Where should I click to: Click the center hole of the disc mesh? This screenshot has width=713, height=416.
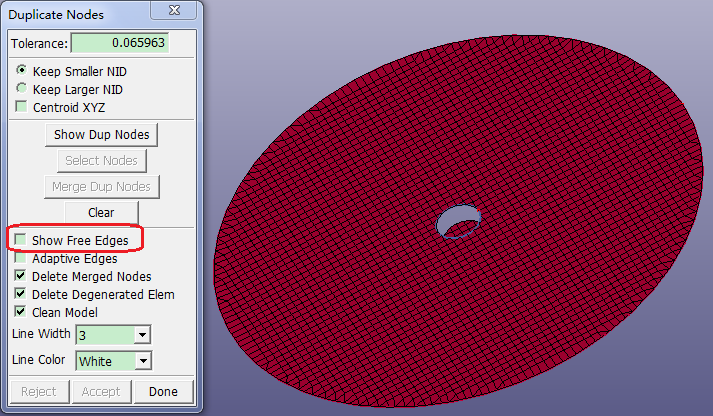[x=460, y=220]
